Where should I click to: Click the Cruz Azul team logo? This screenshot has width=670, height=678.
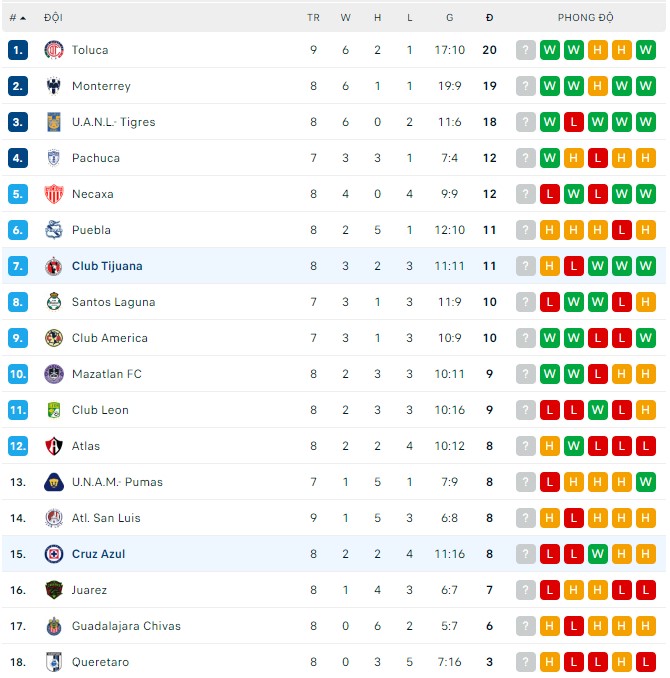(x=54, y=554)
